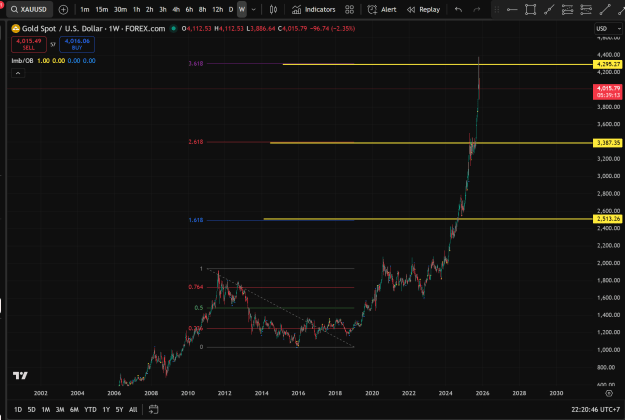Viewport: 625px width, 420px height.
Task: Open the USD currency dropdown
Action: coord(608,29)
